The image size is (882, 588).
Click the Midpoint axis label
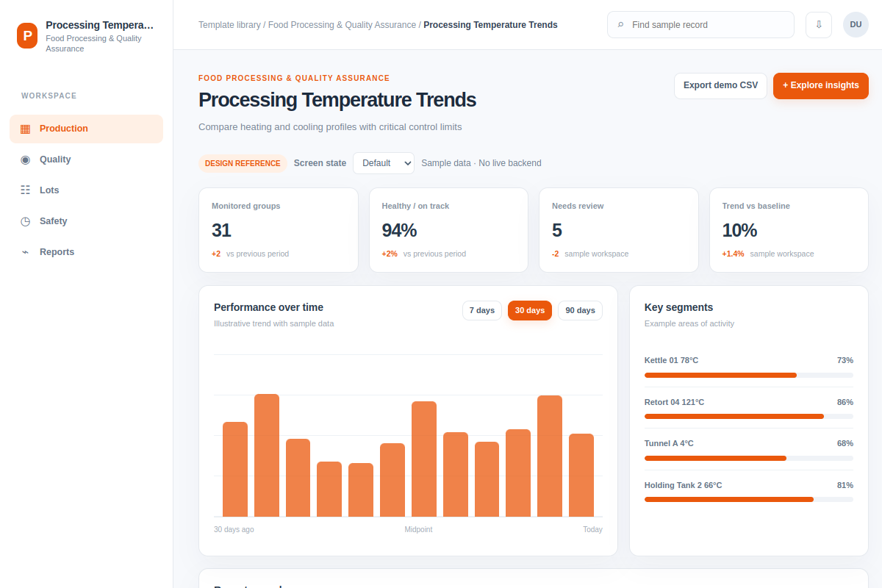pyautogui.click(x=418, y=529)
